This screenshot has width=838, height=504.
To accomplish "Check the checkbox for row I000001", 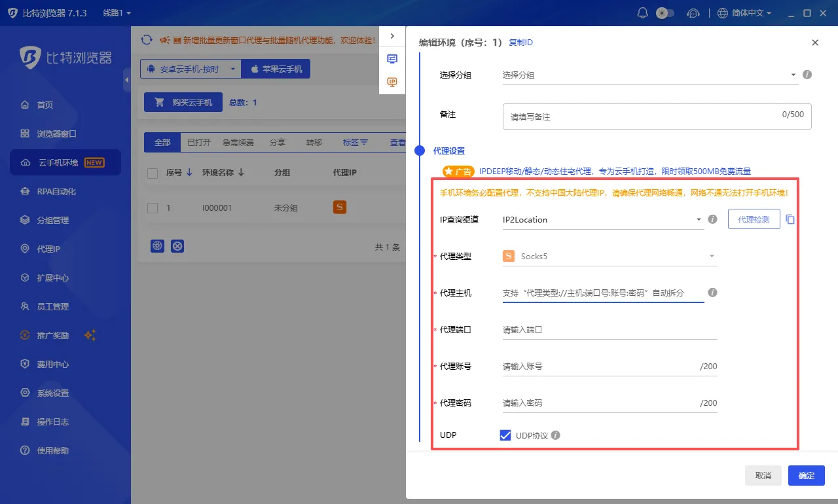I will (153, 207).
